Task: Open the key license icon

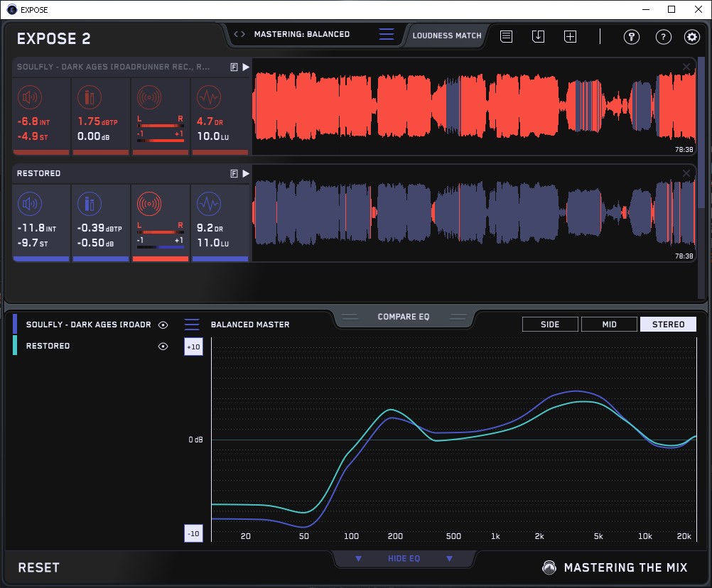Action: [631, 37]
